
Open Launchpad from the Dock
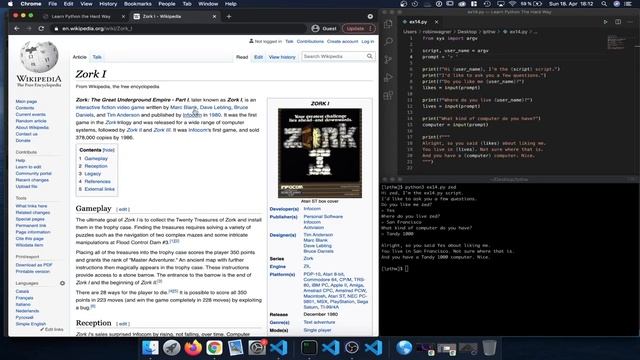coord(171,347)
